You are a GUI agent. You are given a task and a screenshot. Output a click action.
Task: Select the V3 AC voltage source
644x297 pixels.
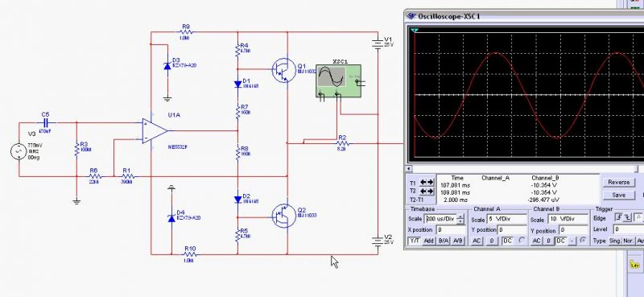click(x=19, y=151)
